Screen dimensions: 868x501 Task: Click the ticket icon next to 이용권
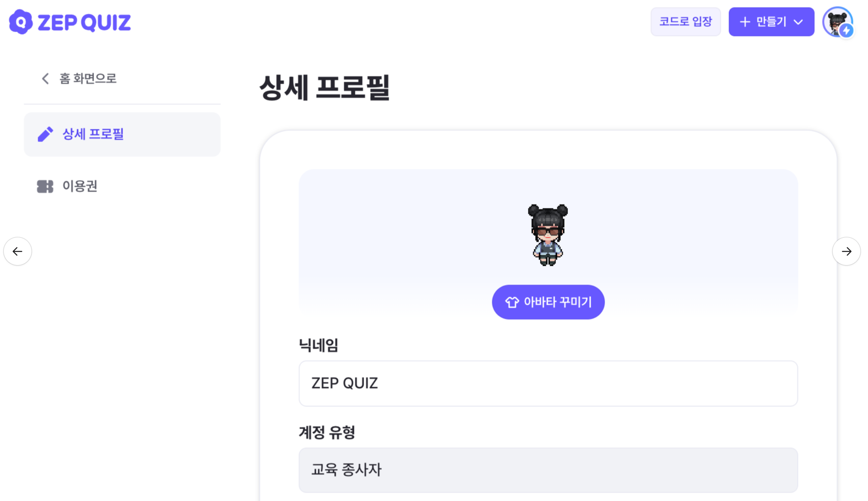pyautogui.click(x=45, y=187)
